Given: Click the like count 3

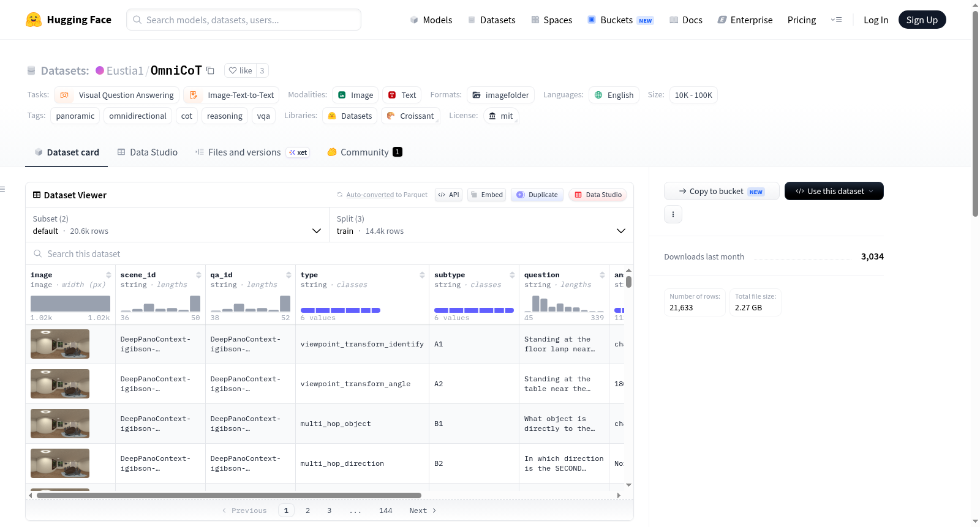Looking at the screenshot, I should click(x=262, y=70).
